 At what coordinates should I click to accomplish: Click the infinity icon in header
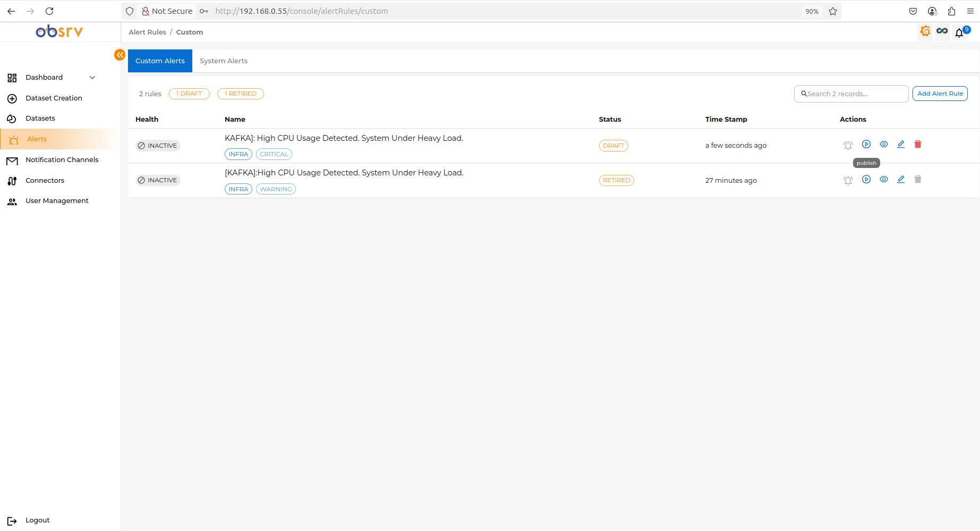(942, 31)
